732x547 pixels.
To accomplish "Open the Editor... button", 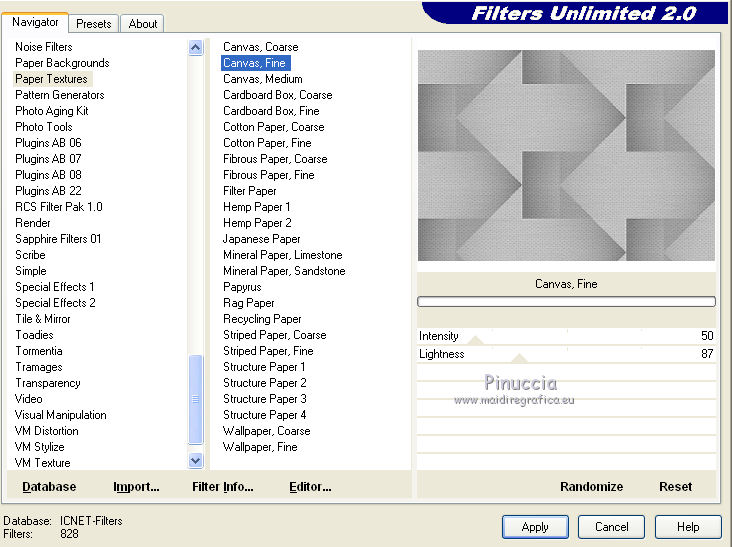I will 310,486.
